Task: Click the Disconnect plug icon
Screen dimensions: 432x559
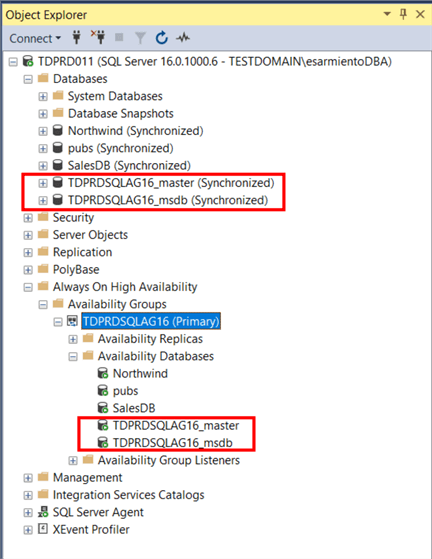Action: 98,37
